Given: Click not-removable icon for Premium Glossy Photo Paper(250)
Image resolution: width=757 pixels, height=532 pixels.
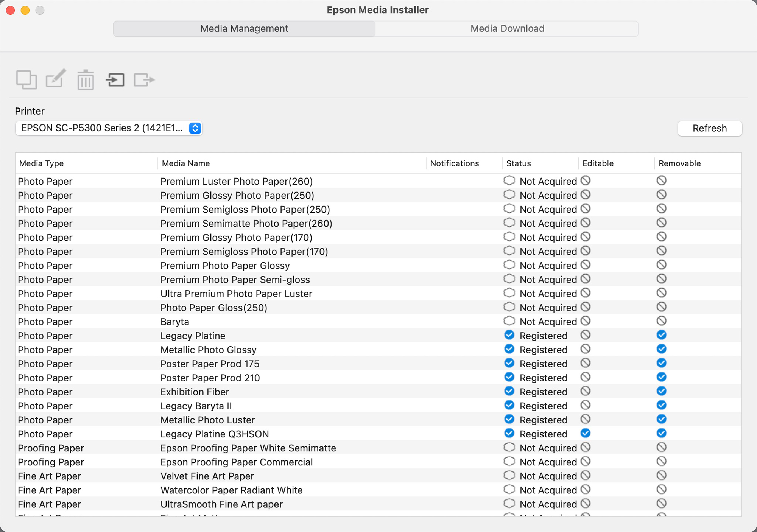Looking at the screenshot, I should [662, 194].
